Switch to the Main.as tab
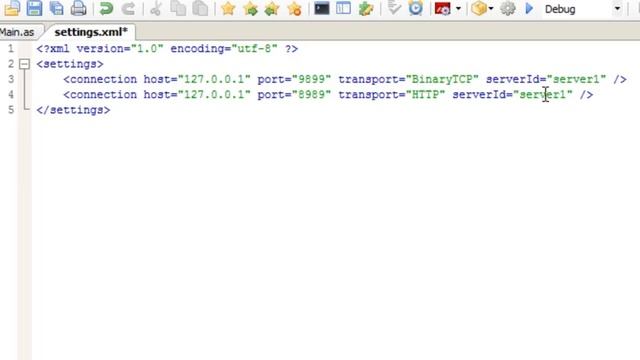 [18, 32]
